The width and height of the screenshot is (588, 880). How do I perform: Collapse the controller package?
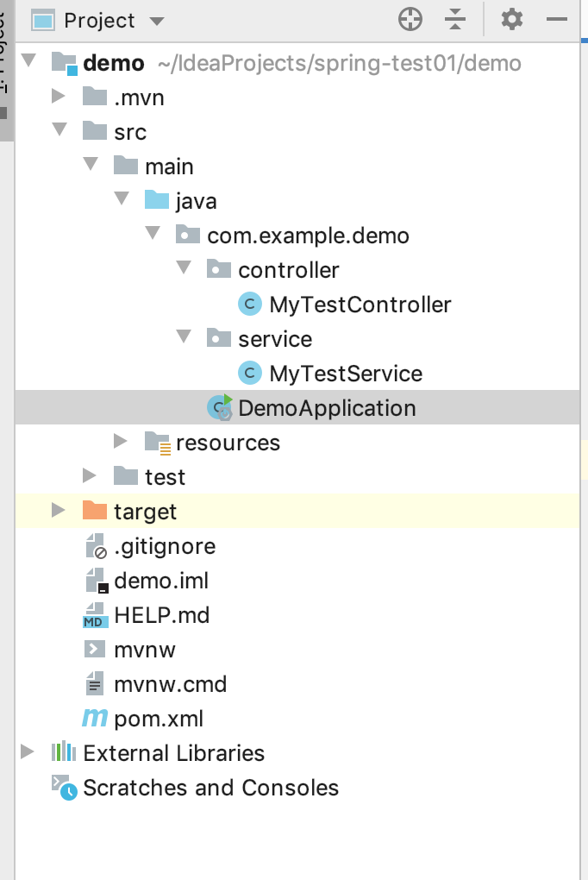click(183, 268)
